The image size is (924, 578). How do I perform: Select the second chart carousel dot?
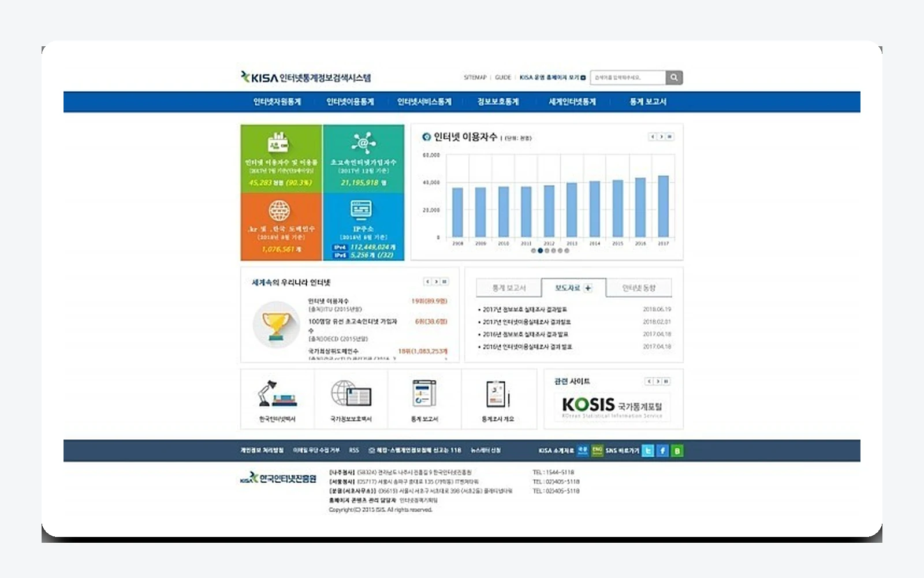click(540, 251)
